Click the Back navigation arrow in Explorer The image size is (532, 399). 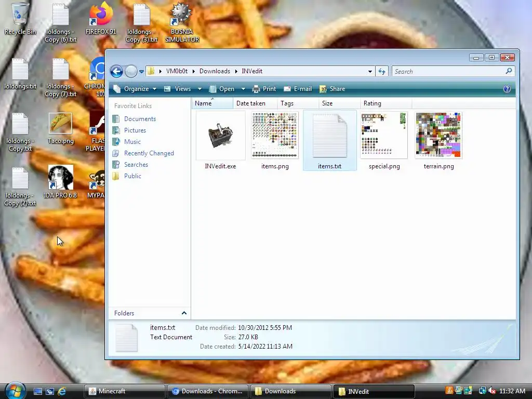pos(116,71)
